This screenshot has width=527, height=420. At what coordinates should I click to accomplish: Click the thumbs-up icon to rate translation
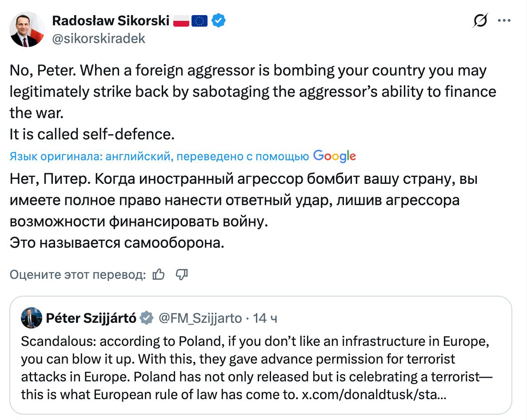(158, 275)
